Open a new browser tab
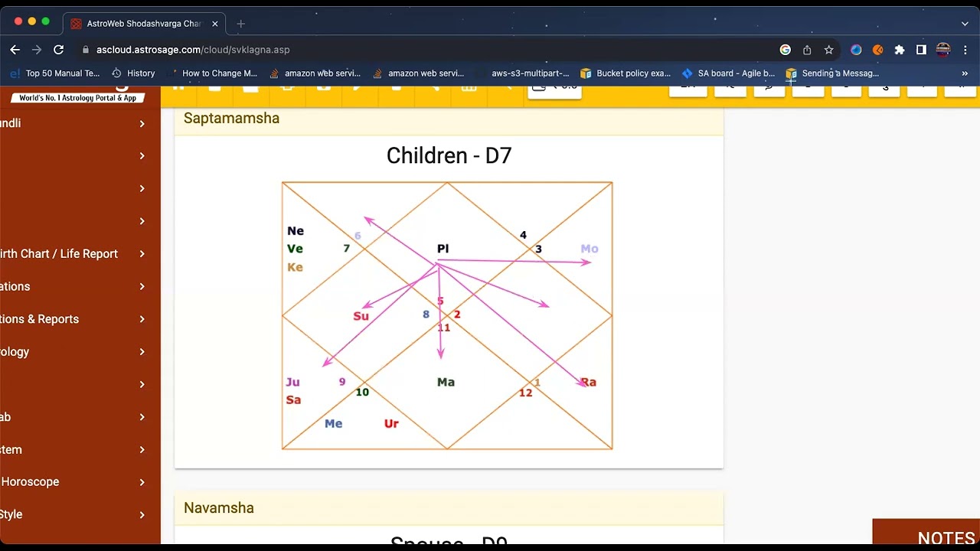Image resolution: width=980 pixels, height=551 pixels. 240,24
